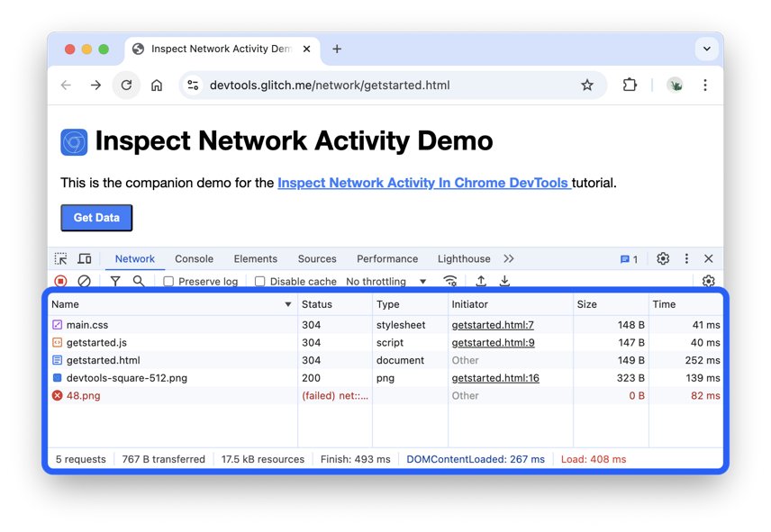Open DevTools three-dot customize menu
The image size is (771, 532).
pyautogui.click(x=686, y=258)
